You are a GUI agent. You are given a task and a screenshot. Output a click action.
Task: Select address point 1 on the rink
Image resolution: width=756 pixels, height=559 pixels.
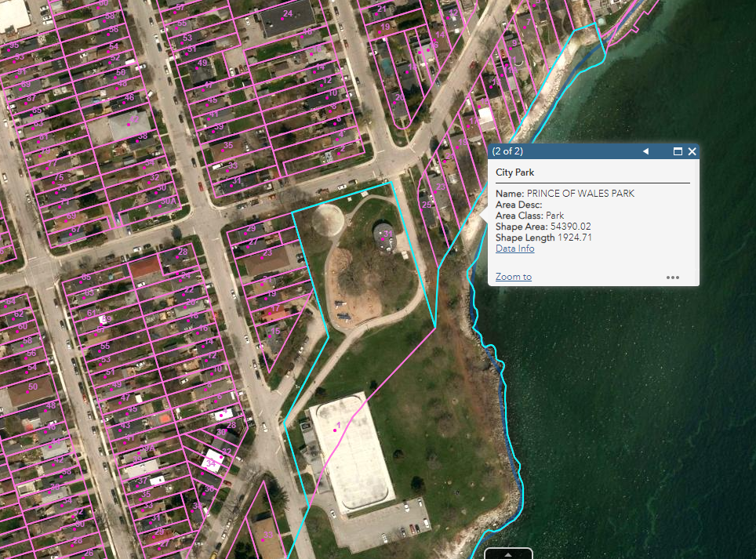point(336,429)
